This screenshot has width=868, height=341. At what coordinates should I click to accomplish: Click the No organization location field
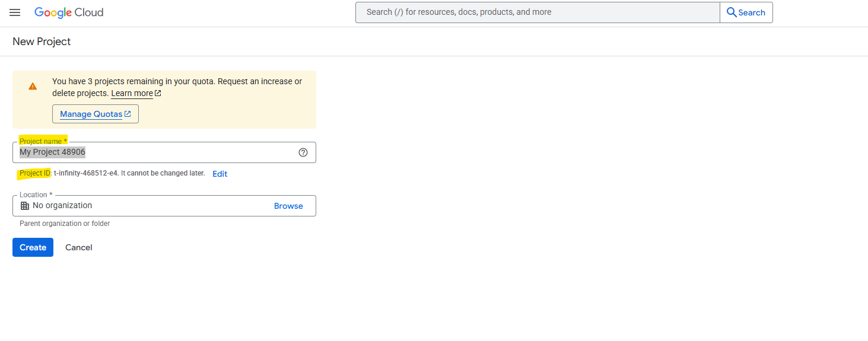[x=164, y=206]
